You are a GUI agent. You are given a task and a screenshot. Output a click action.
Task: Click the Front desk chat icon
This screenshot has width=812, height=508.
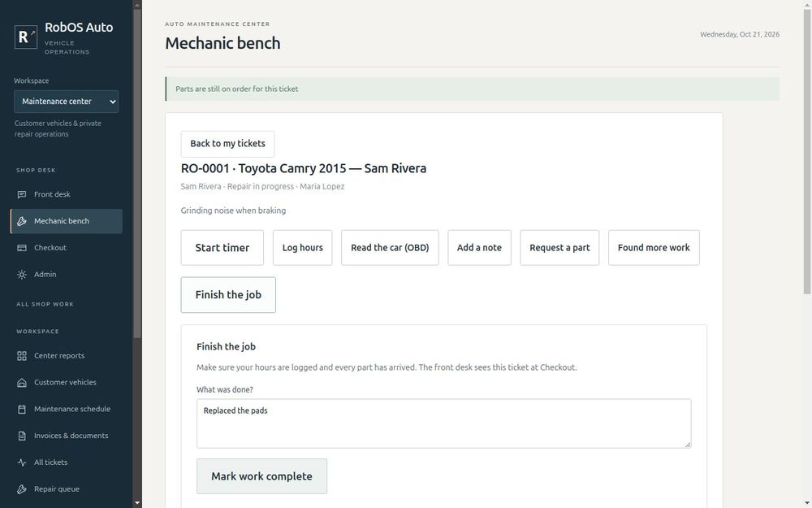22,194
